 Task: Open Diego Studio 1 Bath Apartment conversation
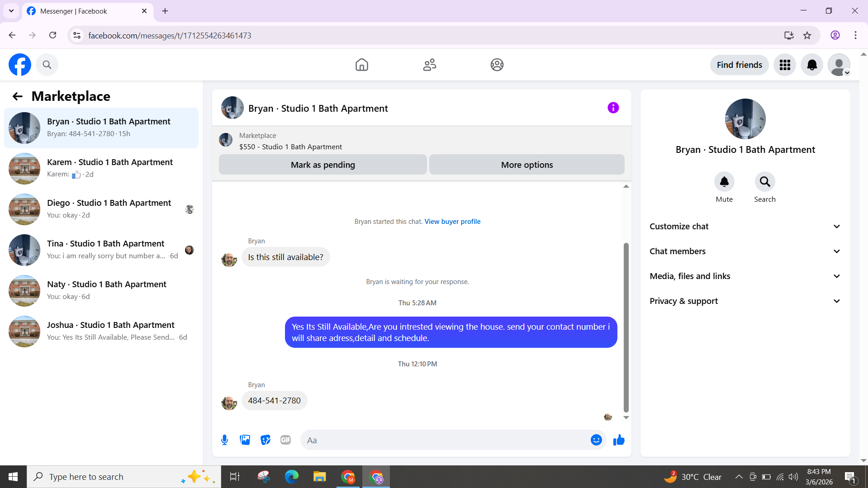[x=101, y=209]
